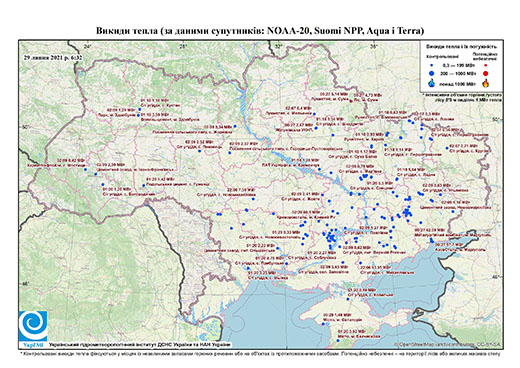The height and width of the screenshot is (368, 520).
Task: Click the small blue dot in legend
Action: pyautogui.click(x=432, y=66)
